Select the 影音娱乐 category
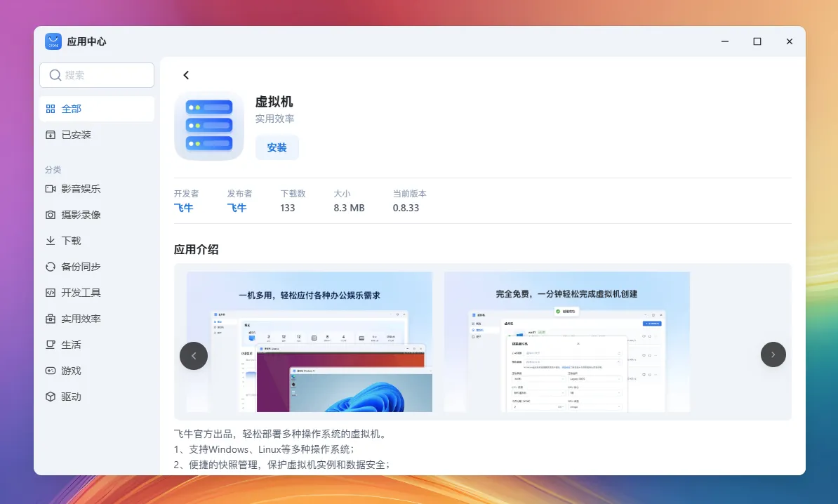The width and height of the screenshot is (838, 504). [80, 189]
